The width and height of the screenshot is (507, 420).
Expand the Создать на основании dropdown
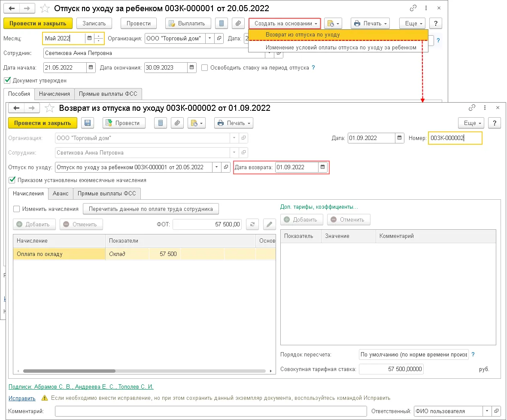click(285, 23)
